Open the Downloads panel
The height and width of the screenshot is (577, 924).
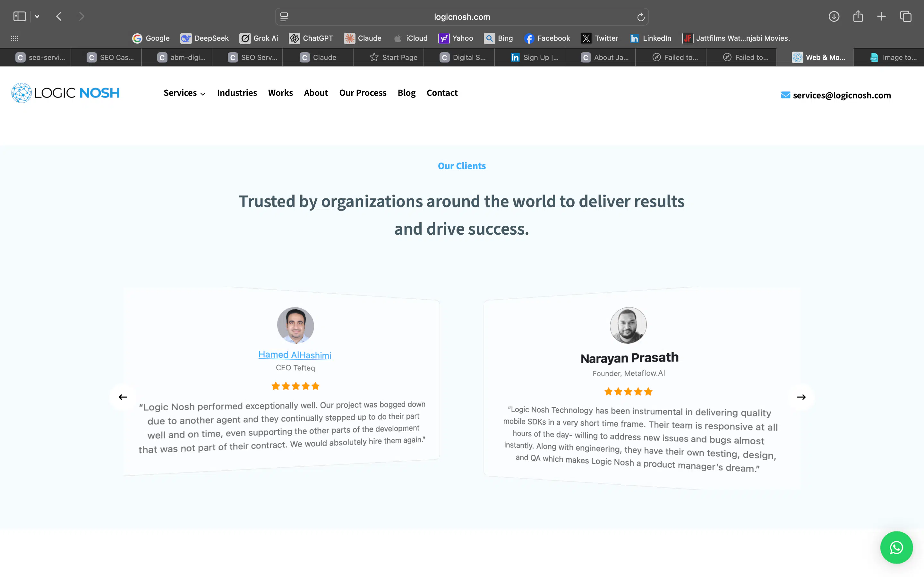(x=834, y=16)
